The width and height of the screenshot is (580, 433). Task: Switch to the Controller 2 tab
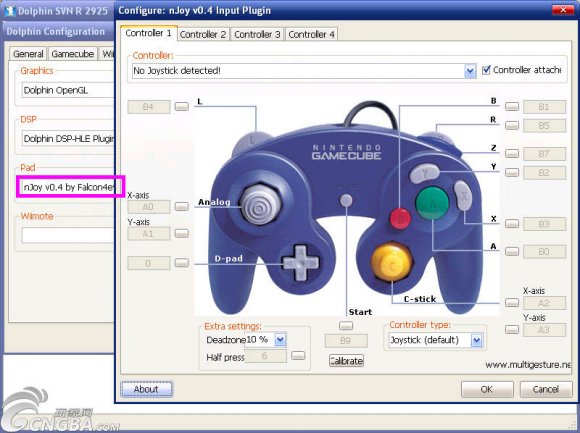pos(203,34)
